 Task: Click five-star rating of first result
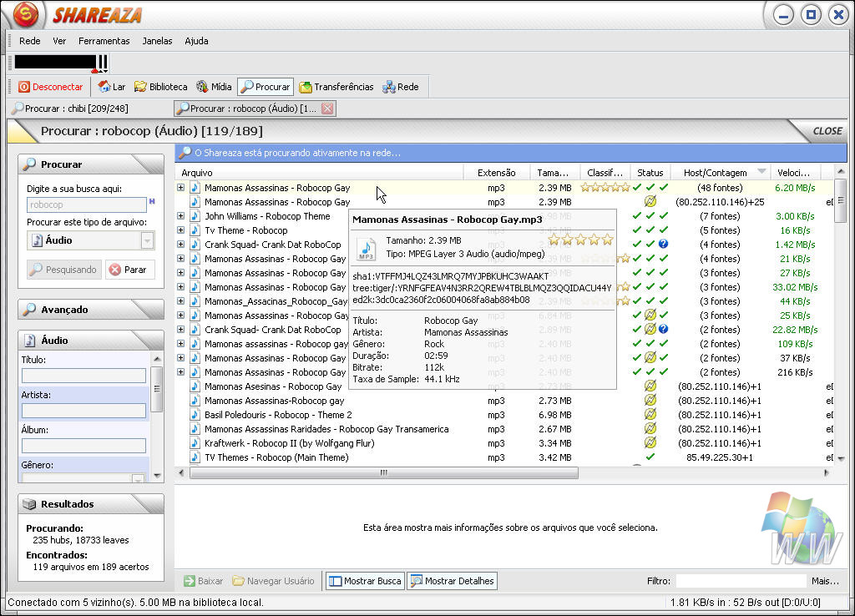click(x=605, y=188)
